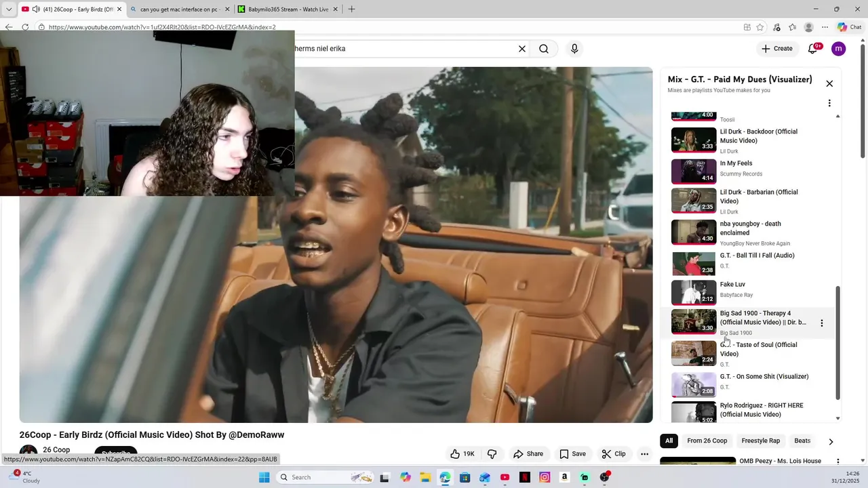Mute the YouTube tab via speaker icon
Screen dimensions: 868x488
pyautogui.click(x=36, y=9)
